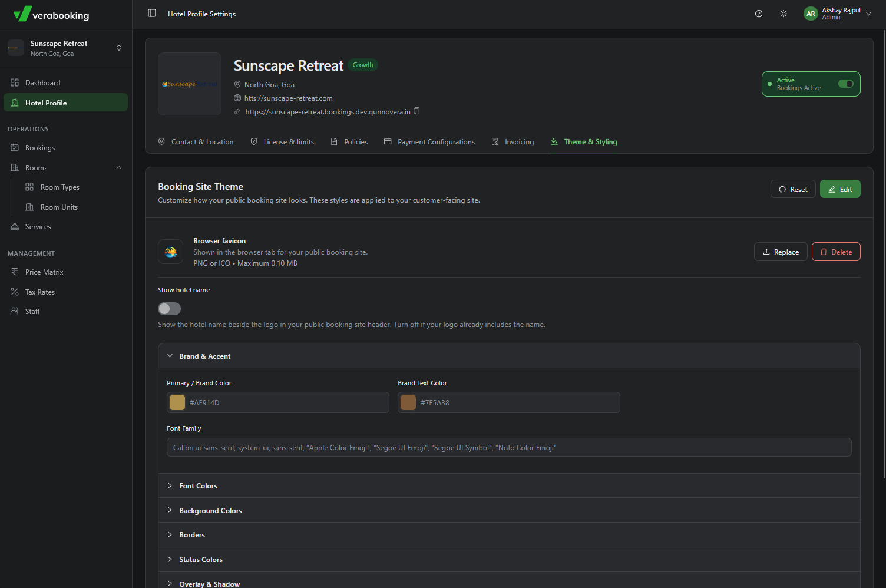This screenshot has height=588, width=886.
Task: Click the Invoicing tab receipt icon
Action: (x=495, y=141)
